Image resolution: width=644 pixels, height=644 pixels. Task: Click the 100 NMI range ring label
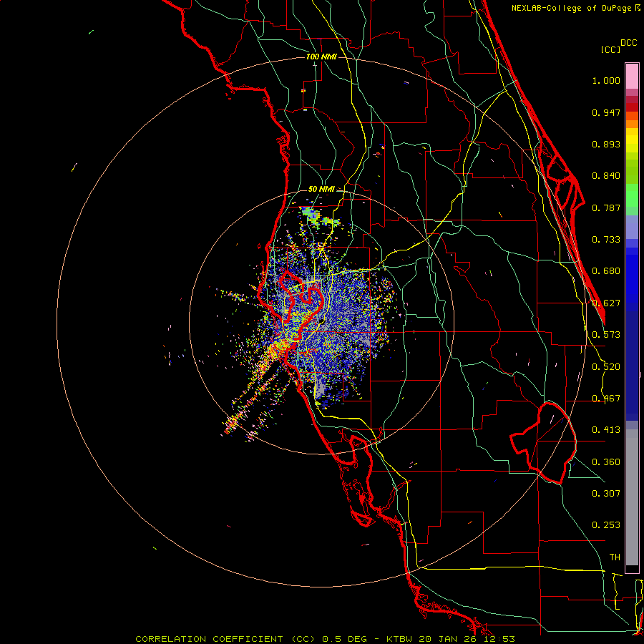coord(321,57)
